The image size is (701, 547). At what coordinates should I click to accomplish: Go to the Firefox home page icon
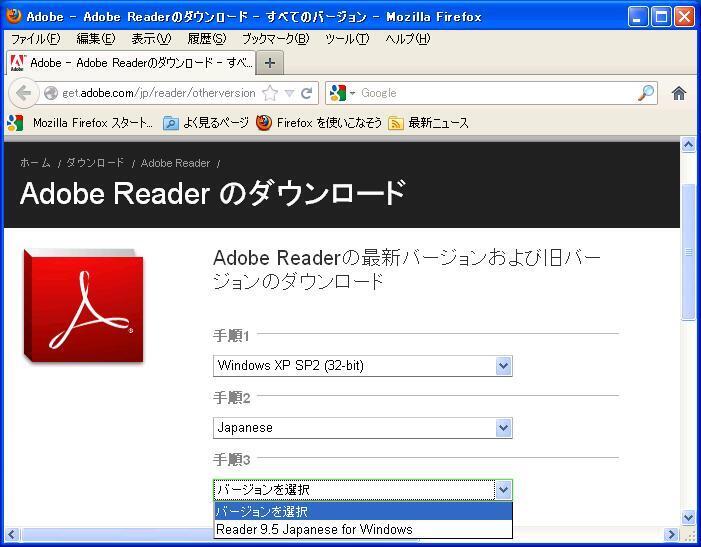679,93
